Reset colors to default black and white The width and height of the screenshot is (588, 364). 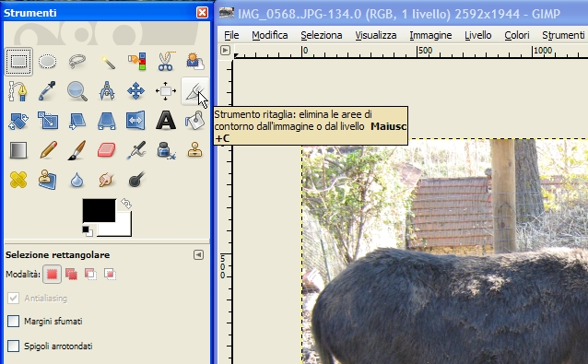click(88, 231)
